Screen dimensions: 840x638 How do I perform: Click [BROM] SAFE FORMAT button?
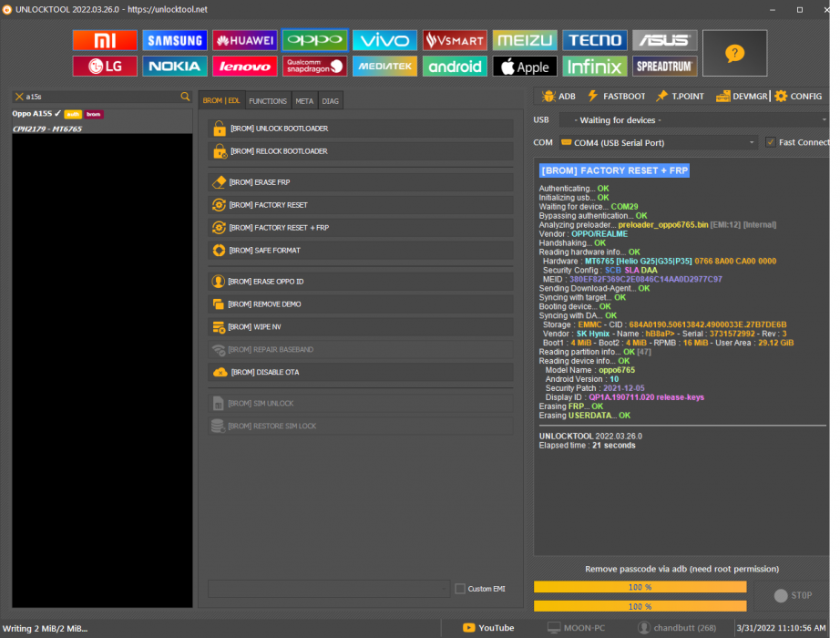pyautogui.click(x=361, y=251)
